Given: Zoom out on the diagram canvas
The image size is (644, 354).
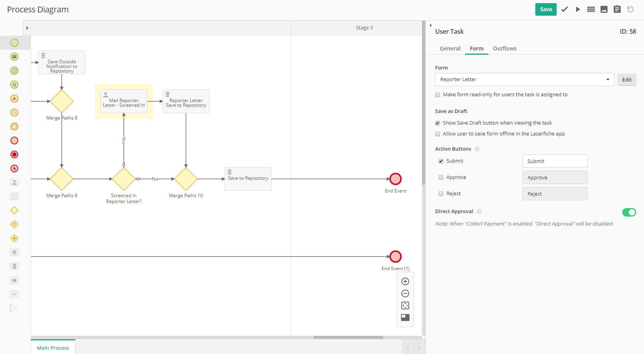Looking at the screenshot, I should (x=405, y=293).
